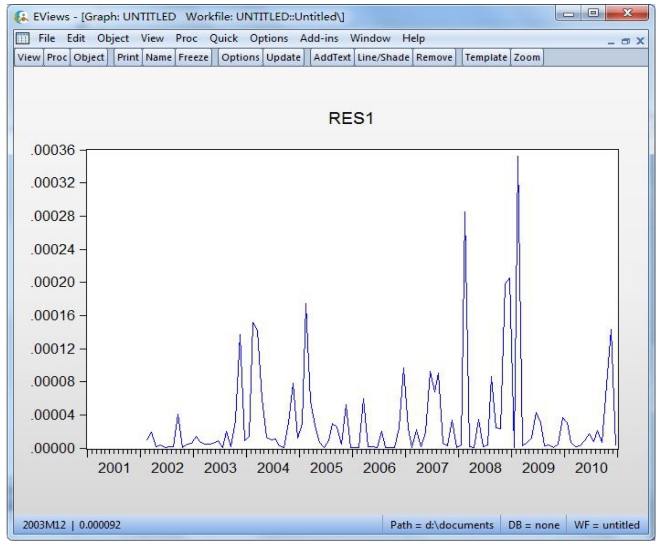Expand the Options menu in menu bar
664x547 pixels.
click(x=268, y=38)
